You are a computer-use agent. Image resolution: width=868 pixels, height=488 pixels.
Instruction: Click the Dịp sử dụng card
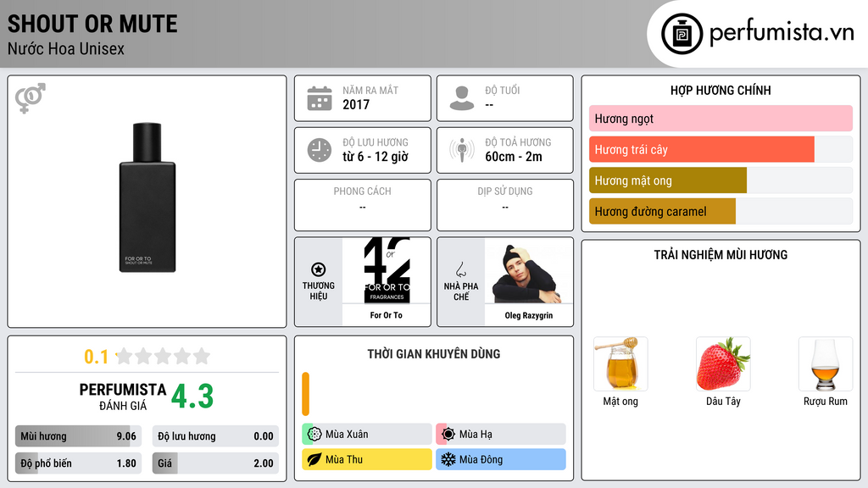click(x=505, y=205)
